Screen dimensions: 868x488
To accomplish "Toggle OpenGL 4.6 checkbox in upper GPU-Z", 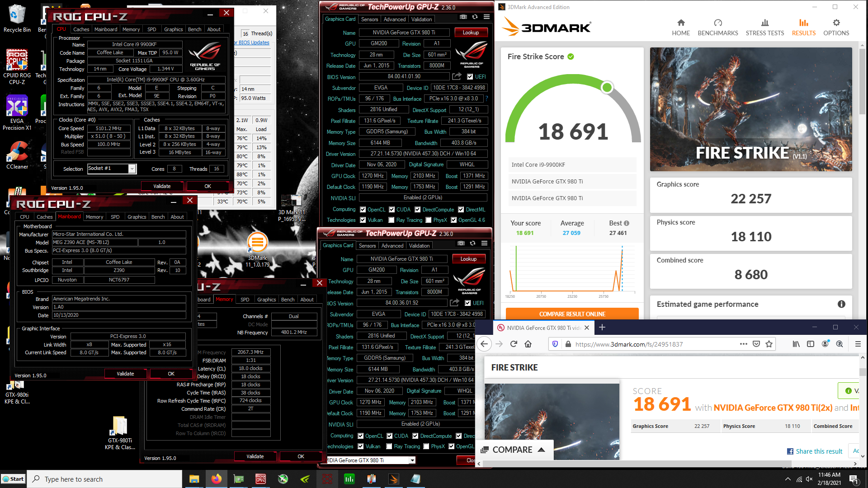I will [x=453, y=220].
